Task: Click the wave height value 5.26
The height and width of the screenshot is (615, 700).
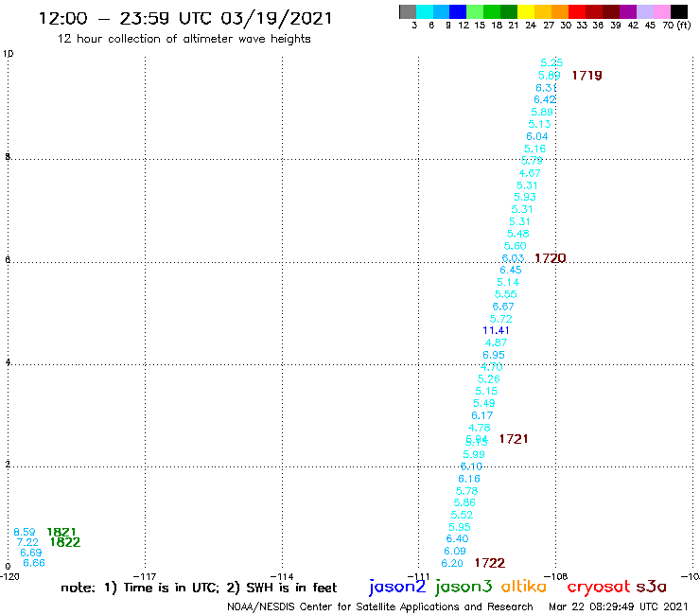Action: (489, 379)
